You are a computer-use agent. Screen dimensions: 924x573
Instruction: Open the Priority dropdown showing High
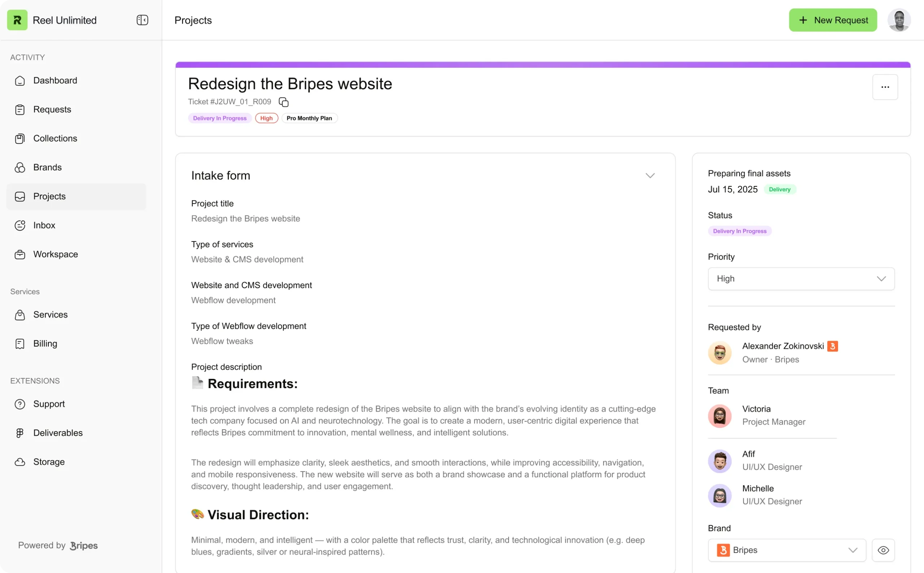801,279
